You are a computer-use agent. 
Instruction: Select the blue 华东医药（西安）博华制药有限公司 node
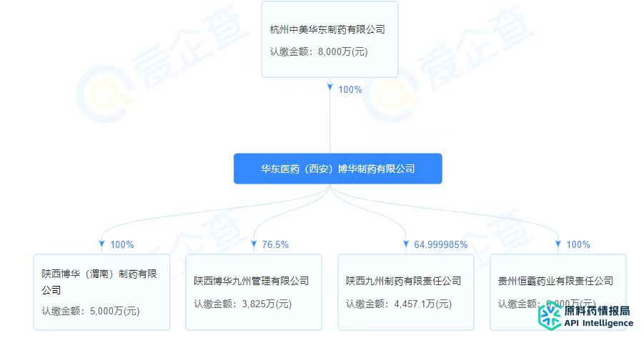[x=337, y=169]
